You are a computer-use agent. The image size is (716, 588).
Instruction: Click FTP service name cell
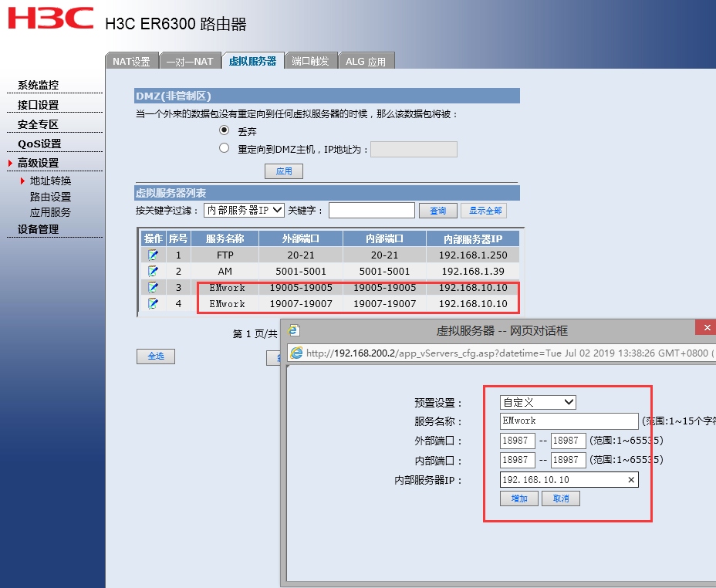pyautogui.click(x=225, y=255)
